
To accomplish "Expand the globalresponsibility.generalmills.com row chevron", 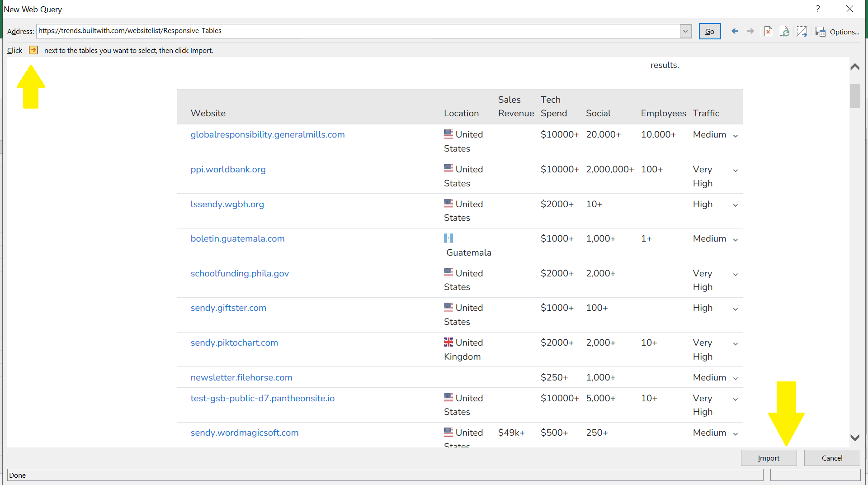I will (x=736, y=136).
